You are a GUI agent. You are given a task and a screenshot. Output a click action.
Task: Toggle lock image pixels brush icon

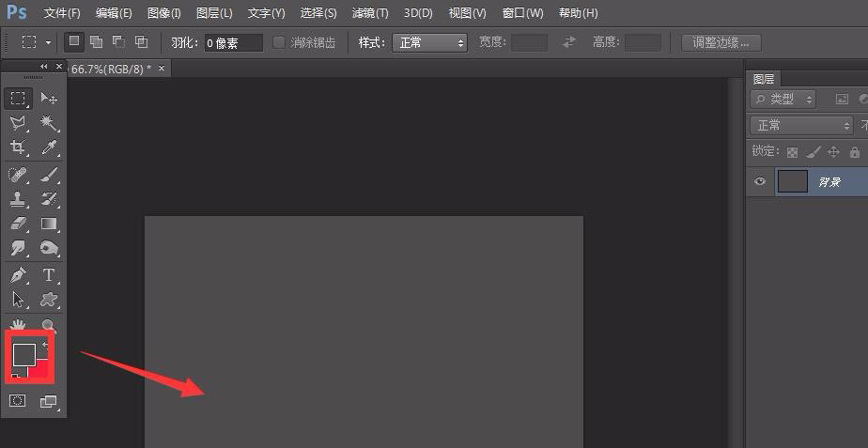point(813,152)
